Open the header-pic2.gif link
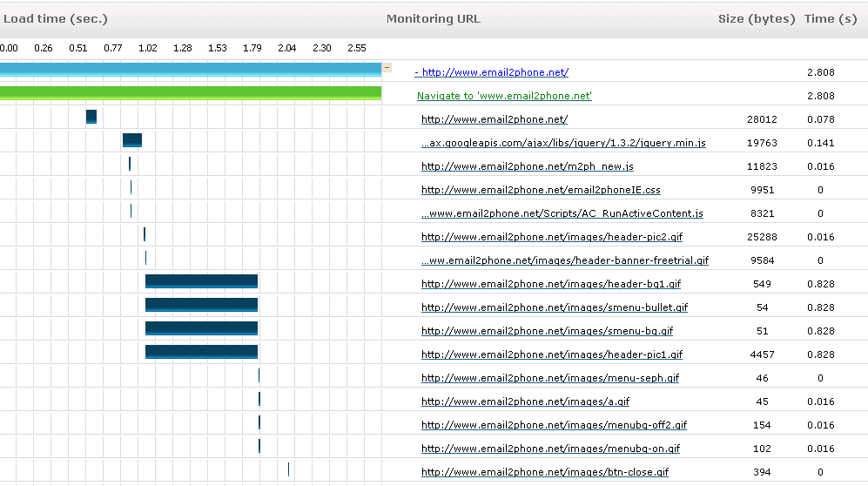 (x=552, y=237)
